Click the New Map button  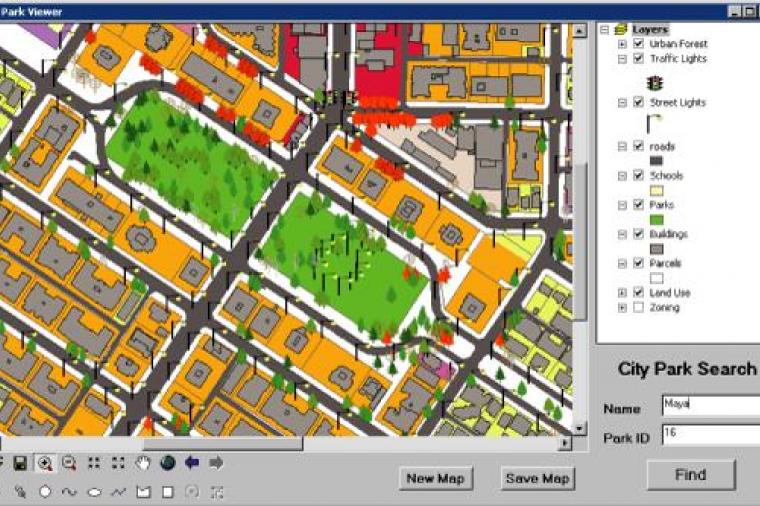(435, 478)
